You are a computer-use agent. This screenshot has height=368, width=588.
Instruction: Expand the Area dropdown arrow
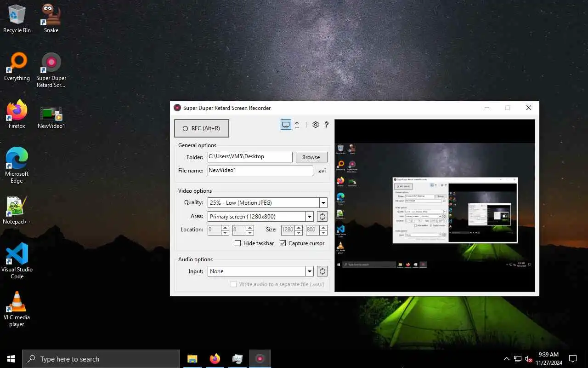[x=310, y=217]
